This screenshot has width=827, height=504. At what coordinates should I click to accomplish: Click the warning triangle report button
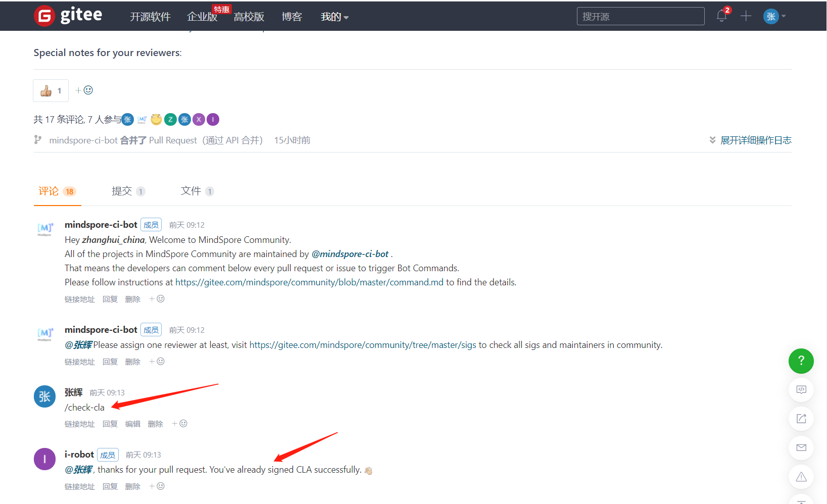[801, 477]
